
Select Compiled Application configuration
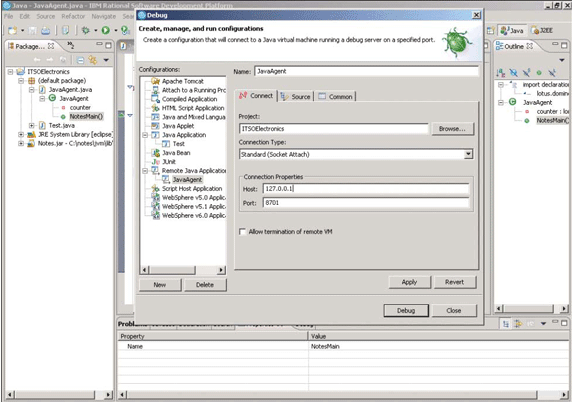coord(189,99)
